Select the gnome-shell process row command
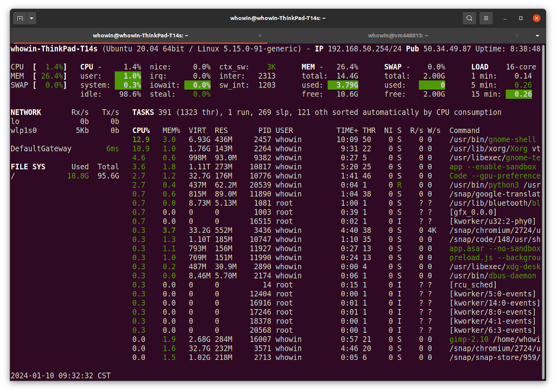The width and height of the screenshot is (556, 392). (492, 140)
